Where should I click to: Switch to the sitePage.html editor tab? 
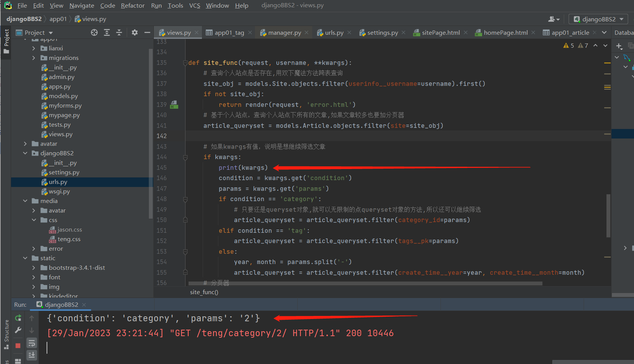coord(440,32)
